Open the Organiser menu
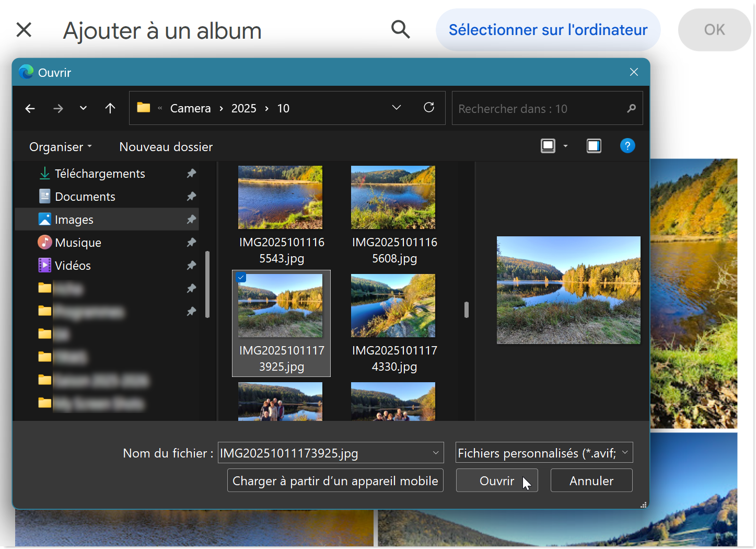 pos(60,147)
